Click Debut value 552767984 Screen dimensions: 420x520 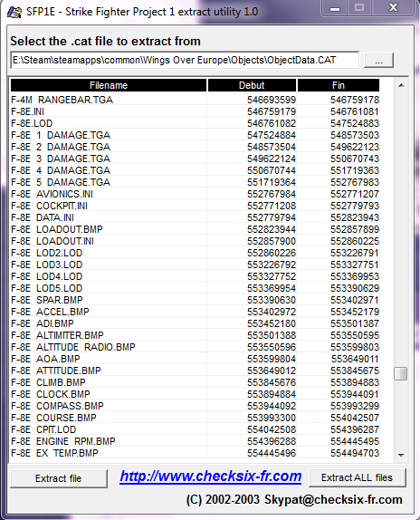coord(272,194)
